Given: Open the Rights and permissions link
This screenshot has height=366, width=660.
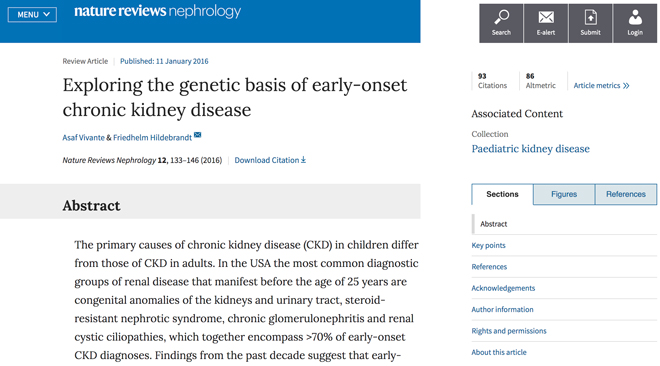Looking at the screenshot, I should pyautogui.click(x=509, y=331).
